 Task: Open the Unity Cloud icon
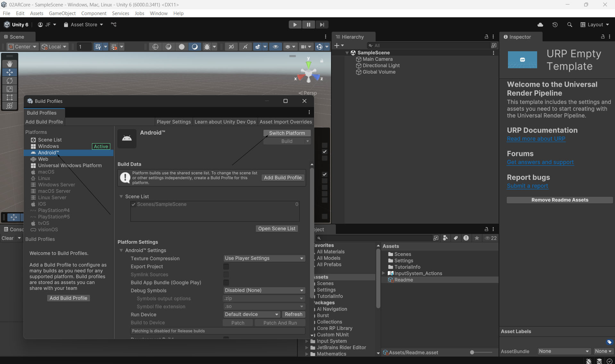tap(540, 25)
